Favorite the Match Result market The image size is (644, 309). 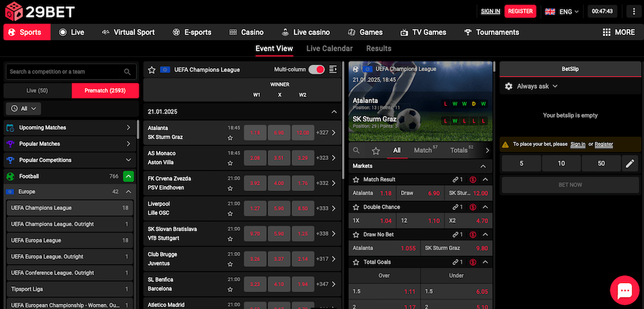tap(356, 179)
